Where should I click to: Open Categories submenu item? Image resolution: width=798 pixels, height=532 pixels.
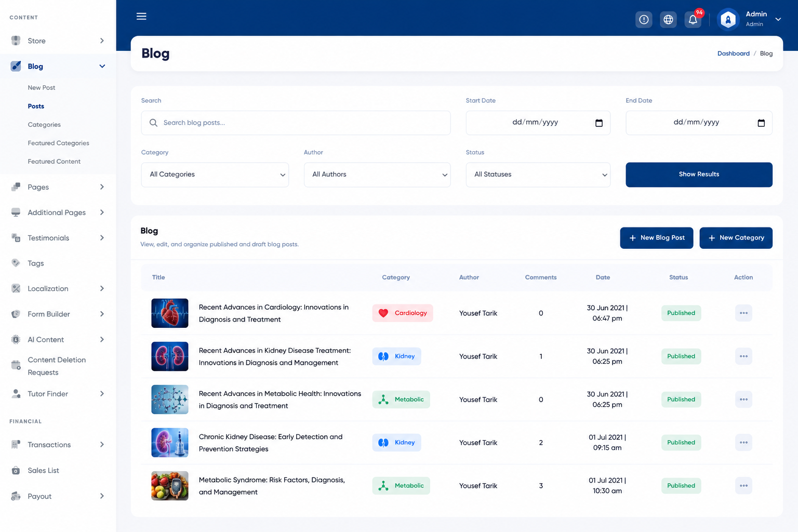click(x=44, y=125)
